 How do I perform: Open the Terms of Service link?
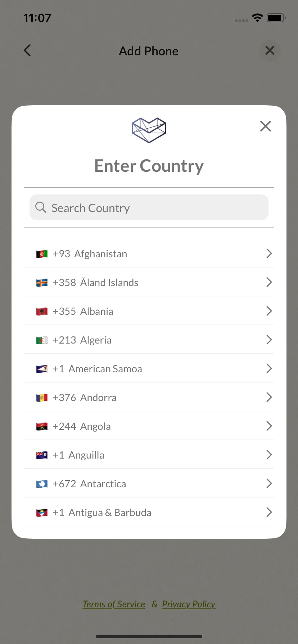(114, 604)
